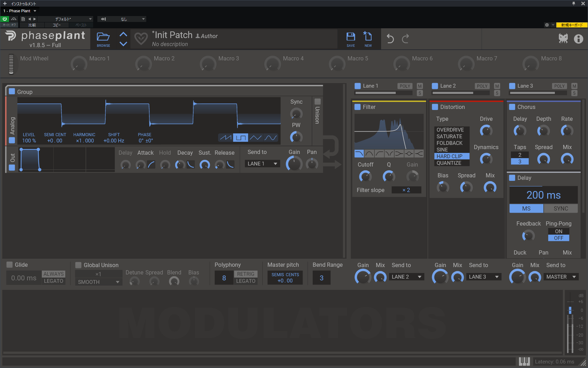Image resolution: width=588 pixels, height=368 pixels.
Task: Select HARD CLIP distortion type
Action: (452, 156)
